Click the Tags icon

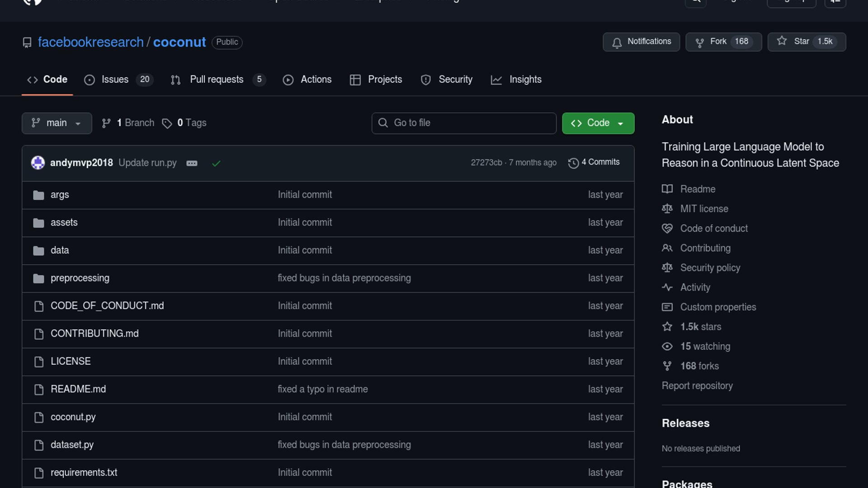(x=167, y=123)
